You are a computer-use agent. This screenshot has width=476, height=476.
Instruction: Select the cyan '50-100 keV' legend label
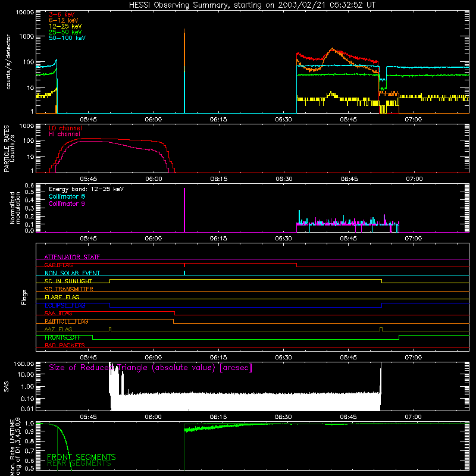[67, 38]
